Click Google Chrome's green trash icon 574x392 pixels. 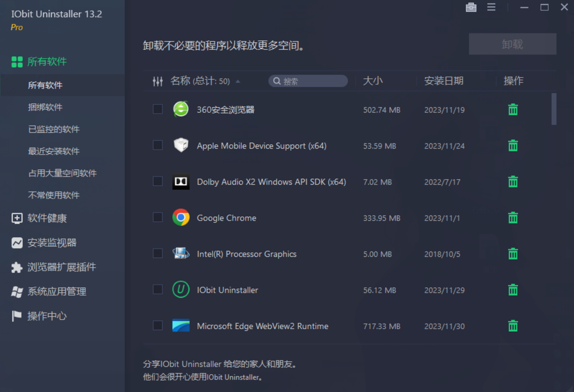[513, 218]
